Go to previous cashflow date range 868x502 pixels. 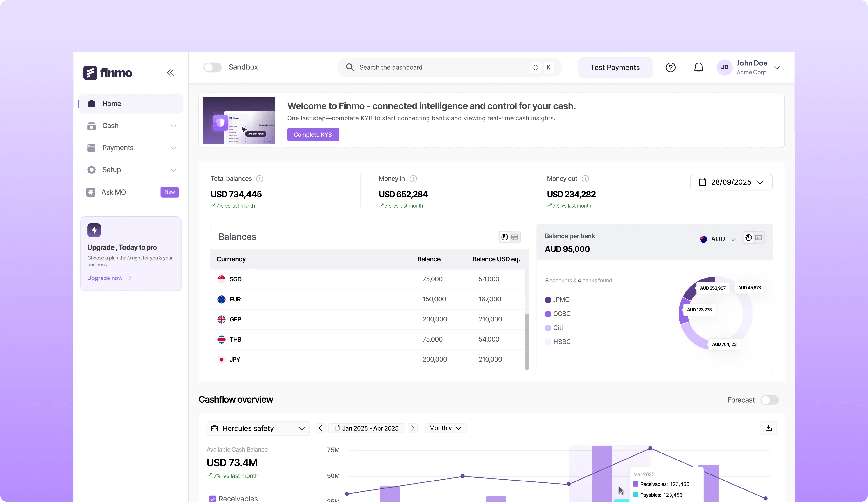point(320,428)
